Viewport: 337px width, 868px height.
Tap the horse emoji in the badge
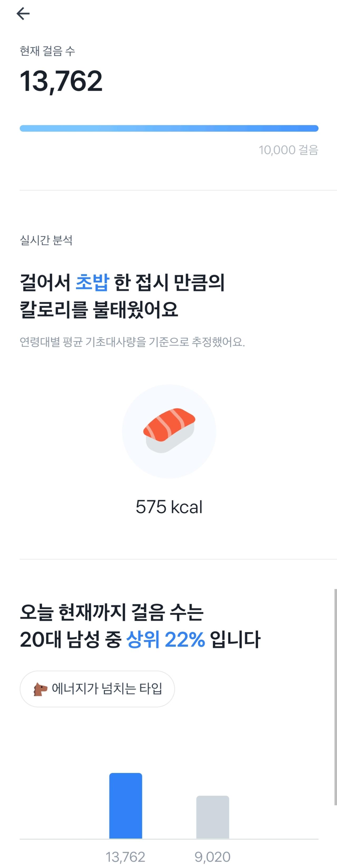[x=41, y=689]
